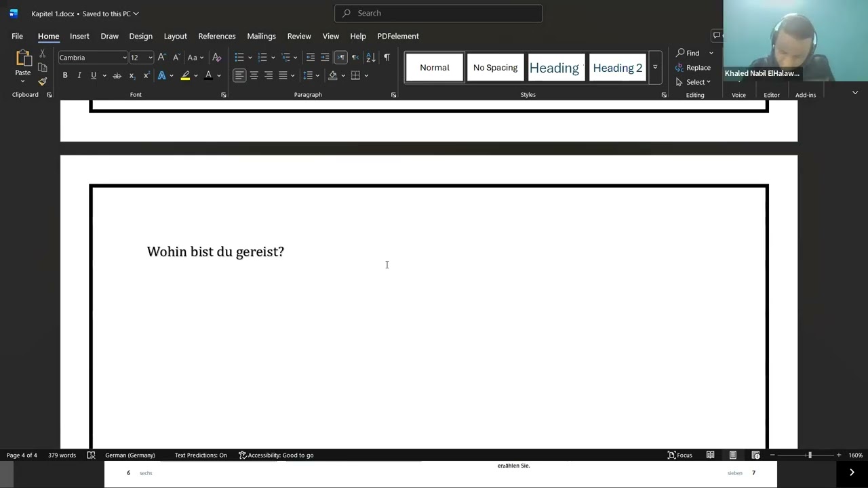Justify the paragraph text

click(283, 75)
